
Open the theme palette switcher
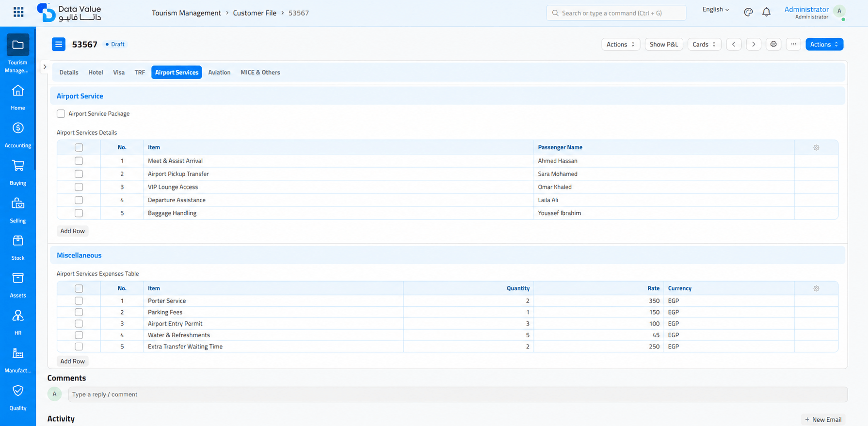coord(748,12)
